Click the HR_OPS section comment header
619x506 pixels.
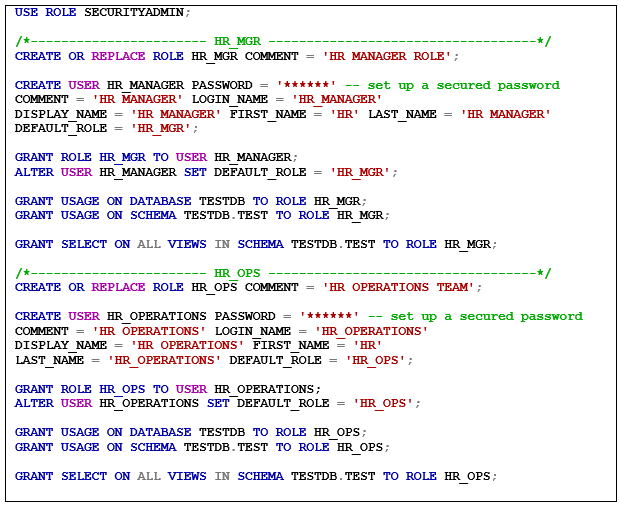click(x=237, y=272)
